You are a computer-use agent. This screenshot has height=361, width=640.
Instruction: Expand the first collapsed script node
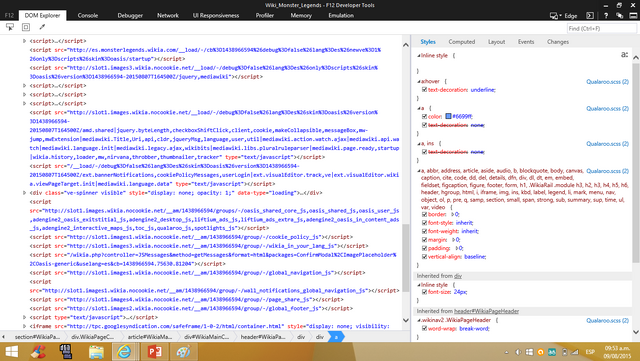click(24, 41)
